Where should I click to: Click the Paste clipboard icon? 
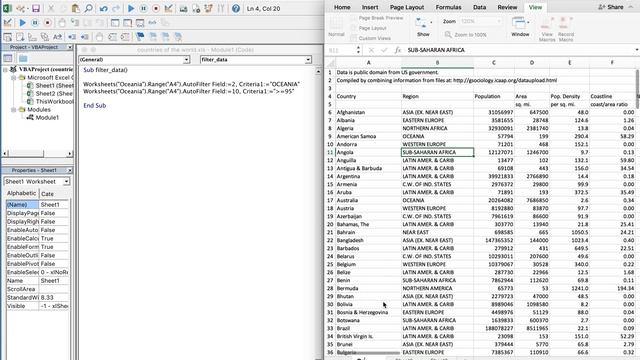[x=76, y=8]
